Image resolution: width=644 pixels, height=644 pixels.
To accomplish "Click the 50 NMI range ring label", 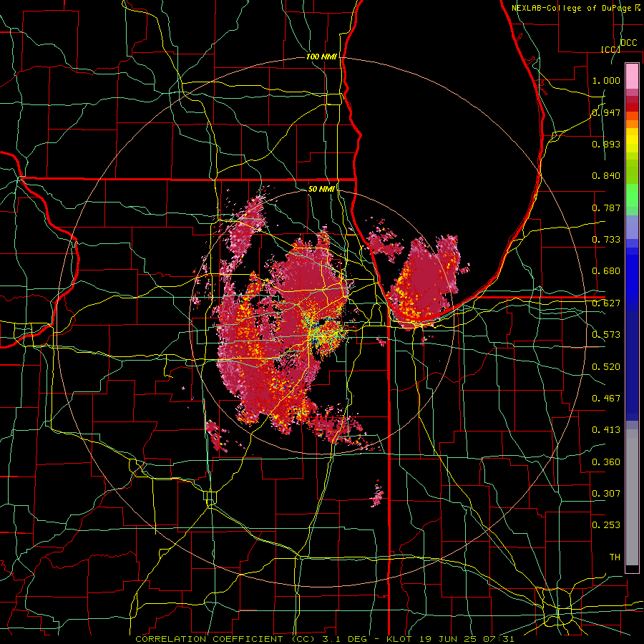I will 321,189.
